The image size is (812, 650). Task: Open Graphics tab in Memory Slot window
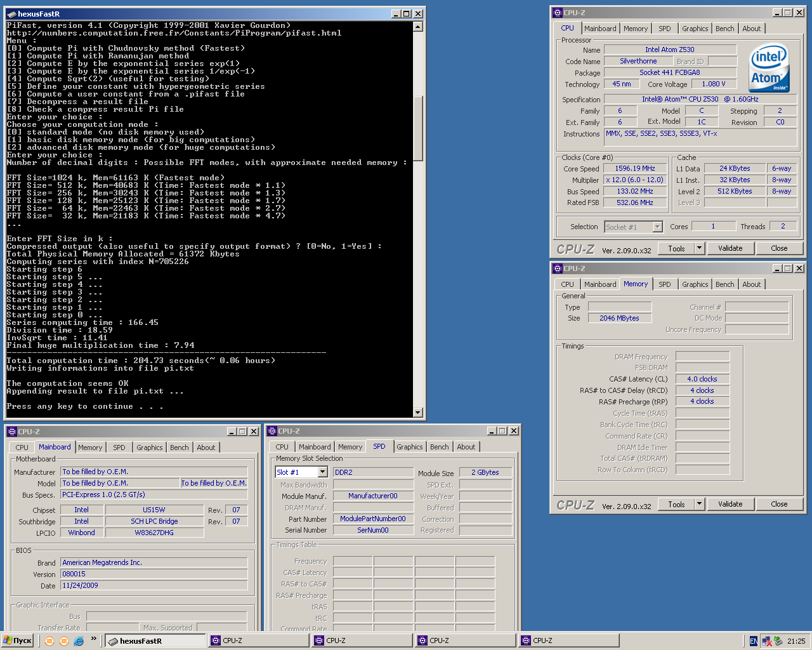[410, 447]
